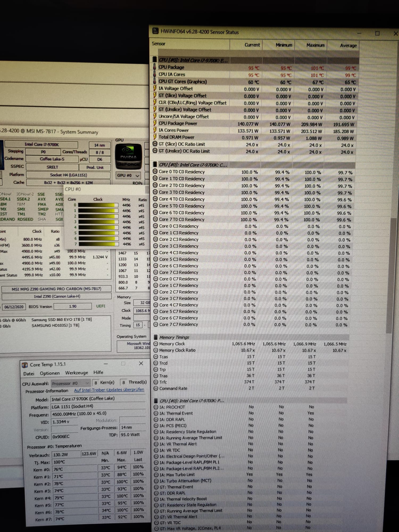The width and height of the screenshot is (399, 532).
Task: Click the Core 7 clock bar in CPU #0 popup
Action: [x=99, y=244]
